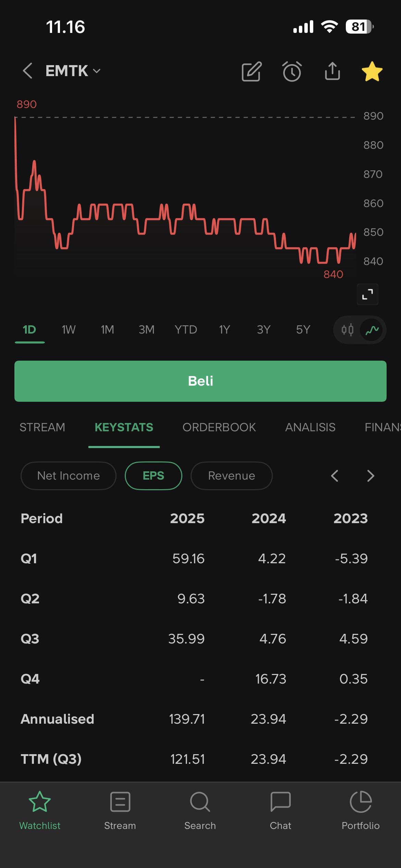Viewport: 401px width, 868px height.
Task: Set a price alert with alarm icon
Action: pyautogui.click(x=292, y=72)
